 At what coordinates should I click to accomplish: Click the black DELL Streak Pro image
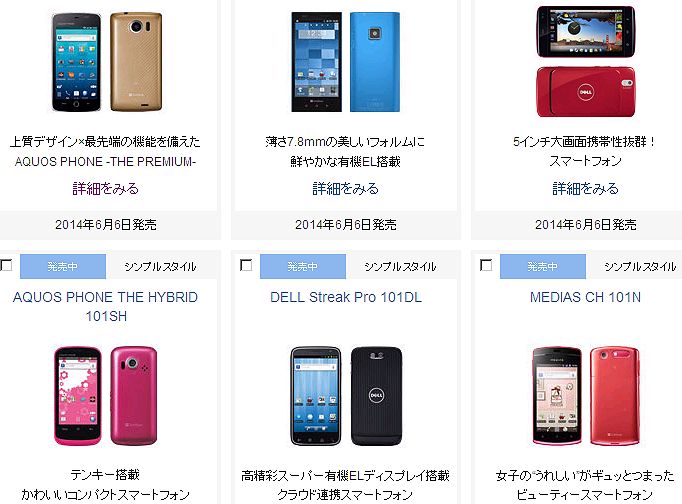click(346, 396)
